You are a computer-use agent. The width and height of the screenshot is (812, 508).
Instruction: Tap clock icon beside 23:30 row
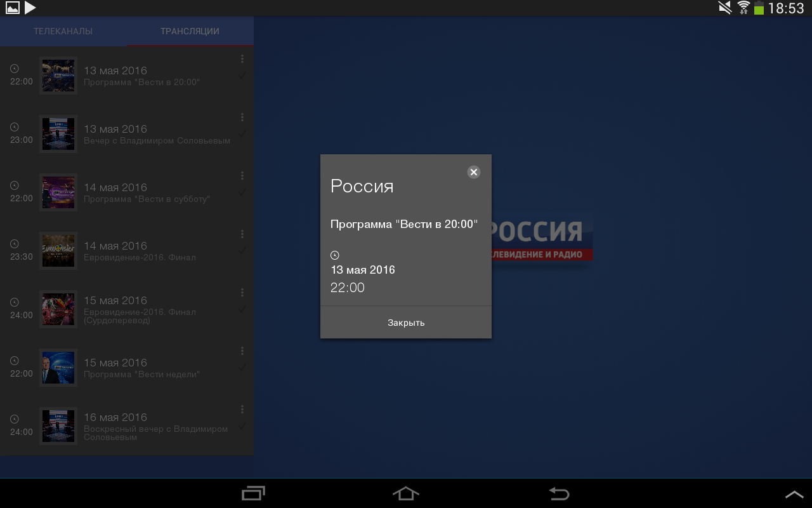click(x=15, y=244)
